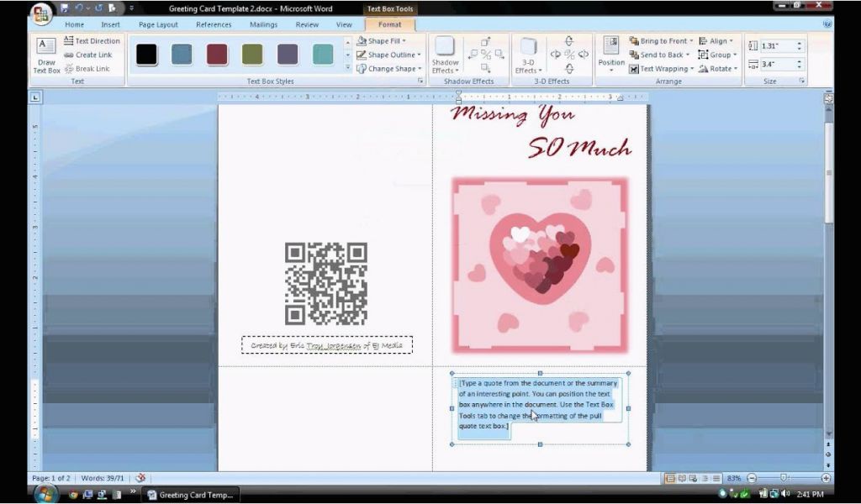Open the Group dropdown
Screen dimensions: 861x504
coord(718,55)
